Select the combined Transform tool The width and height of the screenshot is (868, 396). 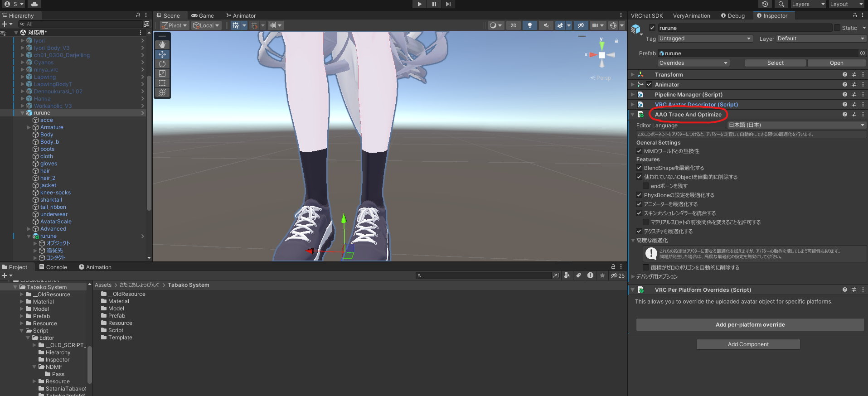[x=162, y=92]
